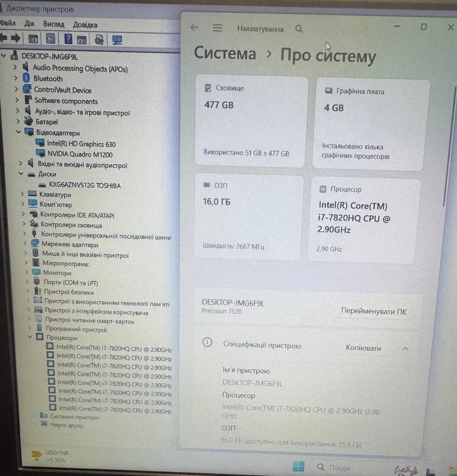This screenshot has height=476, width=457.
Task: Click the Перейменувати ПК button
Action: click(374, 312)
